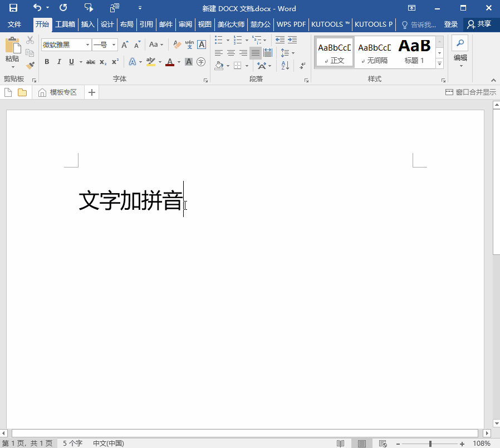The height and width of the screenshot is (448, 500).
Task: Click the enclosed character icon
Action: tap(201, 62)
